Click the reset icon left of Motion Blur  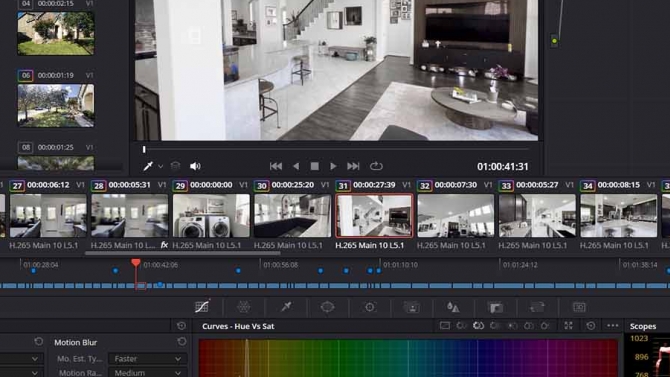(38, 342)
